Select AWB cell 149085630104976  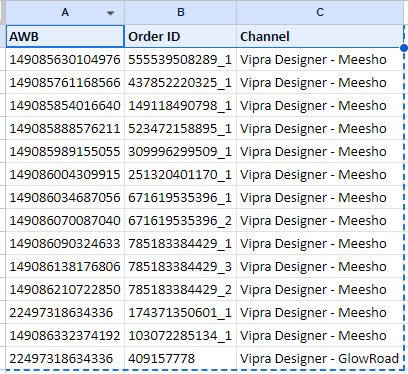click(x=65, y=60)
